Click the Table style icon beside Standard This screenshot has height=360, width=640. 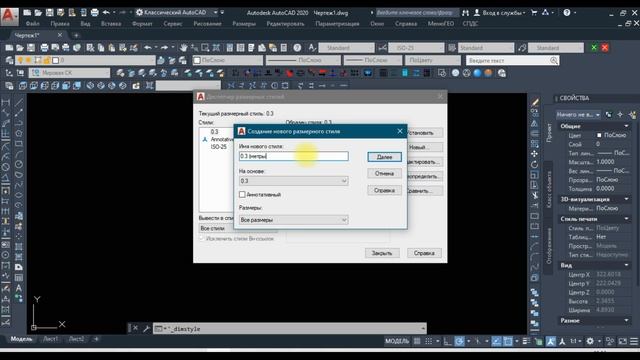coord(452,48)
